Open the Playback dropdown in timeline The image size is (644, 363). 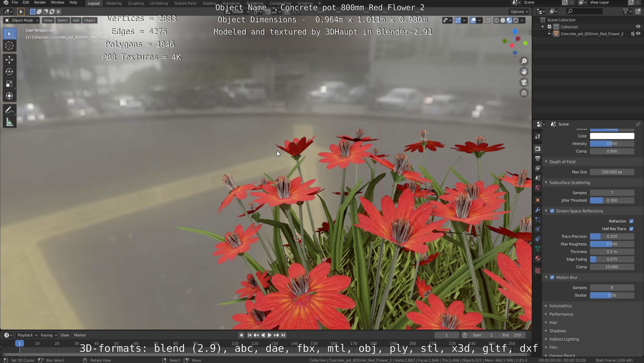[x=27, y=335]
